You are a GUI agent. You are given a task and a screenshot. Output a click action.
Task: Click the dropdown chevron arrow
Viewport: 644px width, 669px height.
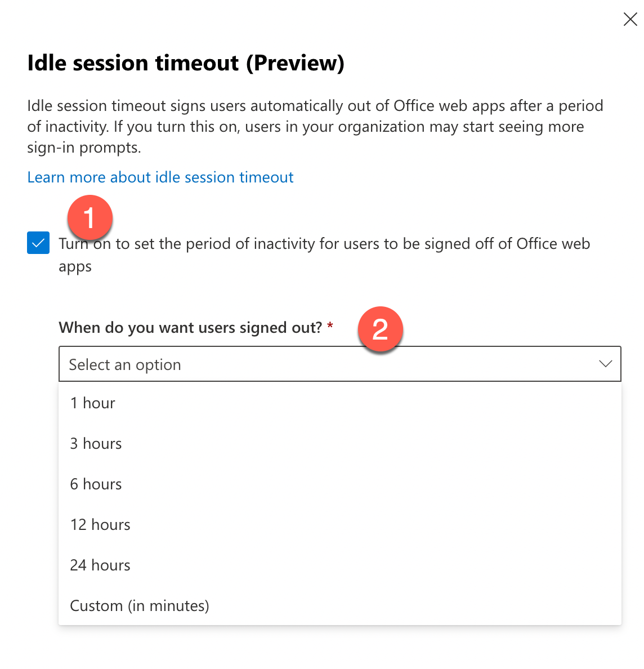point(606,364)
